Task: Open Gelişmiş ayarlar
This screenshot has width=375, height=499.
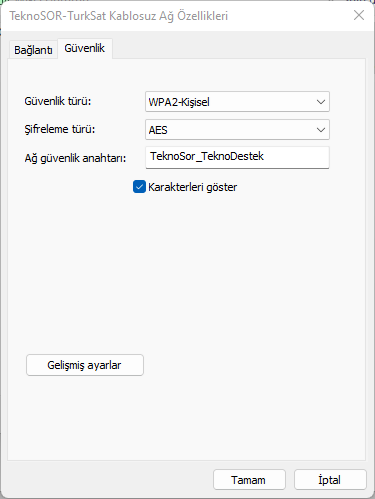Action: [85, 365]
